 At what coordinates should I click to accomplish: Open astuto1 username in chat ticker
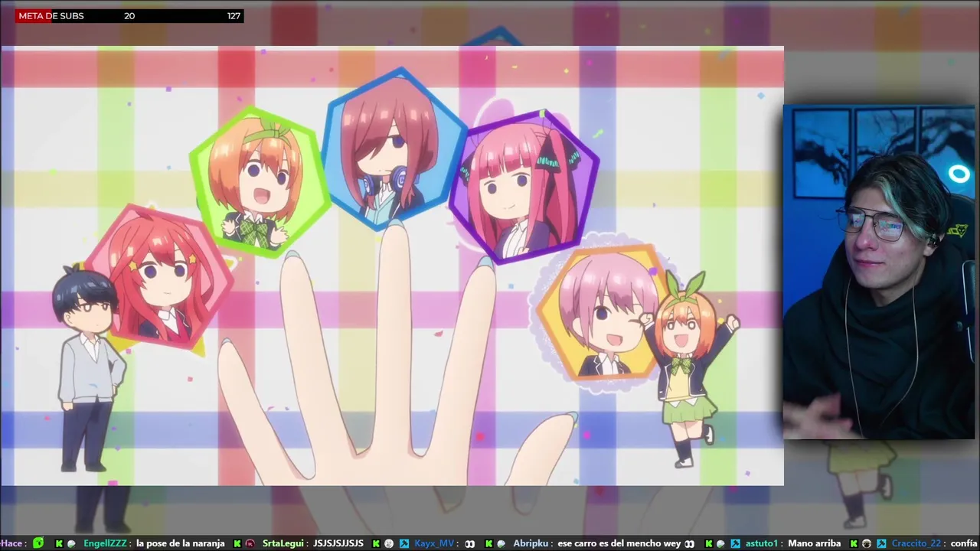coord(762,543)
